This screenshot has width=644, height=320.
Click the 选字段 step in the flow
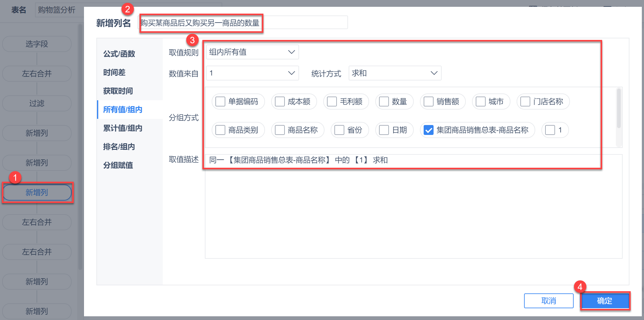click(37, 44)
